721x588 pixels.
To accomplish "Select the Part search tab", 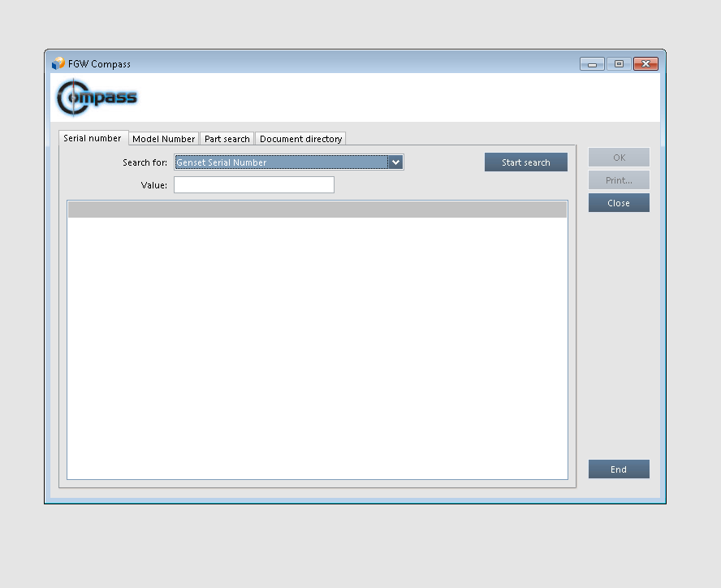I will pyautogui.click(x=227, y=139).
